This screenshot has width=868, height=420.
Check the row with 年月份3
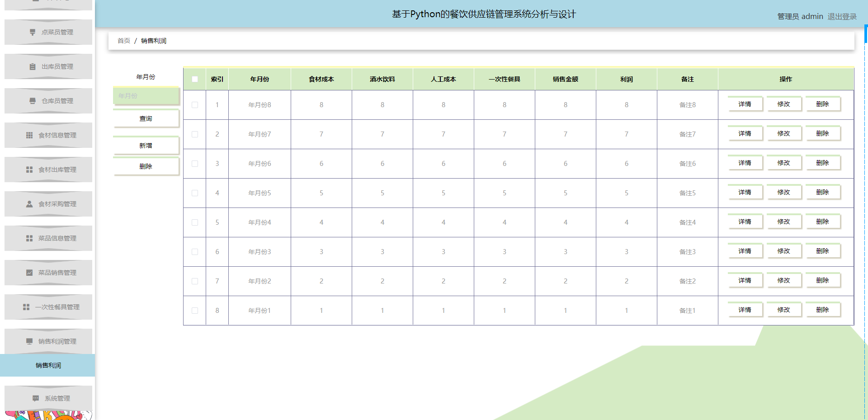click(195, 252)
